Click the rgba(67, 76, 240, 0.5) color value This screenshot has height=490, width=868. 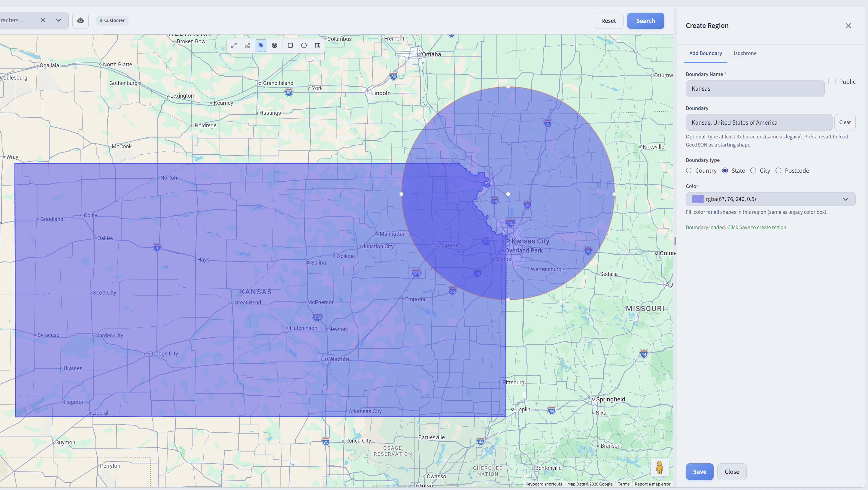pos(730,199)
